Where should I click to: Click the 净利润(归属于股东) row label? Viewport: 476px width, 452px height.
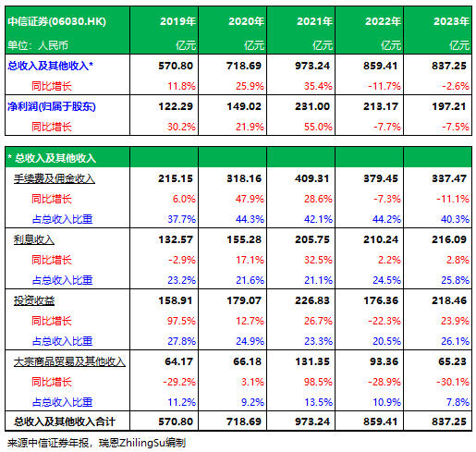click(x=52, y=106)
